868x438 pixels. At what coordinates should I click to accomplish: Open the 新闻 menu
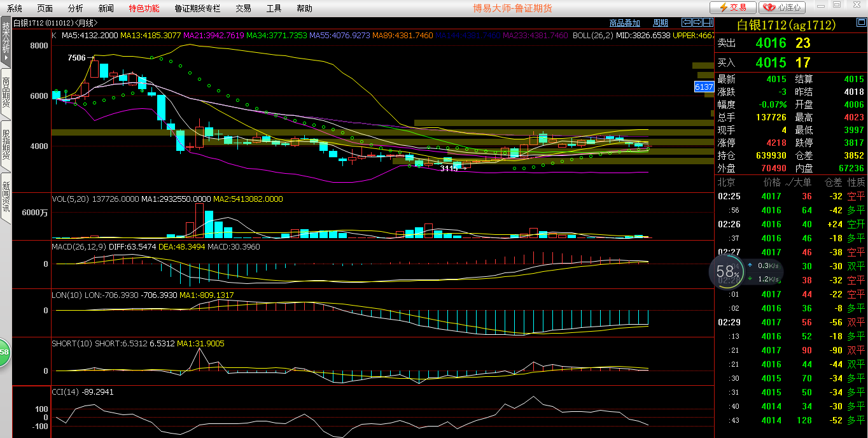point(106,8)
